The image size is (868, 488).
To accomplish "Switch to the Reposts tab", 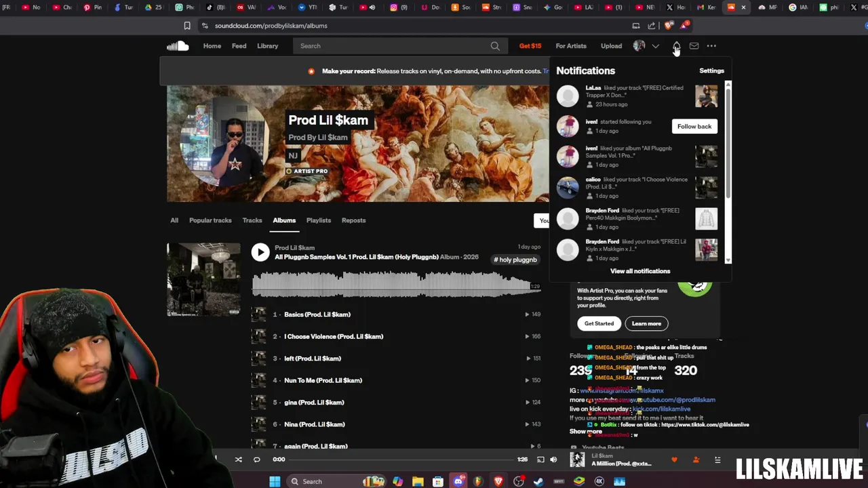I will click(353, 220).
